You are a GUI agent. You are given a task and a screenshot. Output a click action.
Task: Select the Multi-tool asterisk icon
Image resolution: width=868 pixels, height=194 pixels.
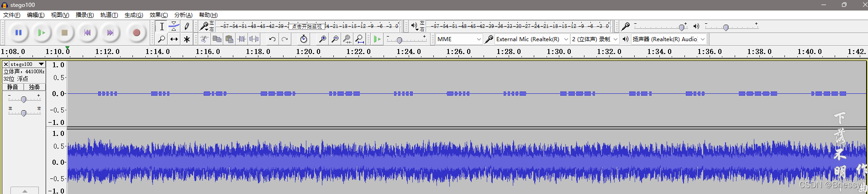pos(186,39)
